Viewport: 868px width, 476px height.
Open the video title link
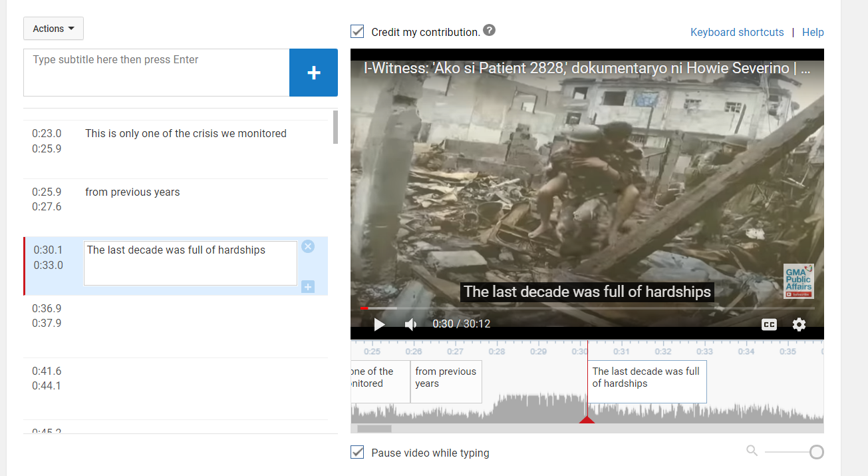tap(587, 69)
